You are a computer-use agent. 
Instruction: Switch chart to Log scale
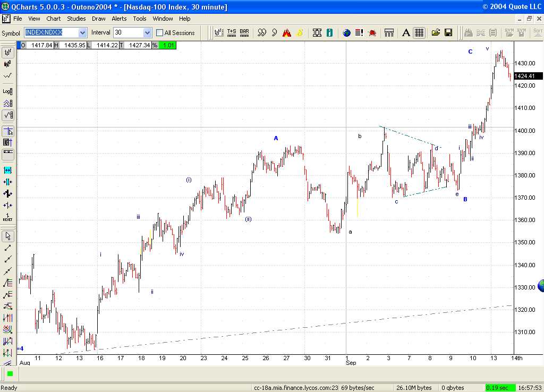[x=7, y=91]
